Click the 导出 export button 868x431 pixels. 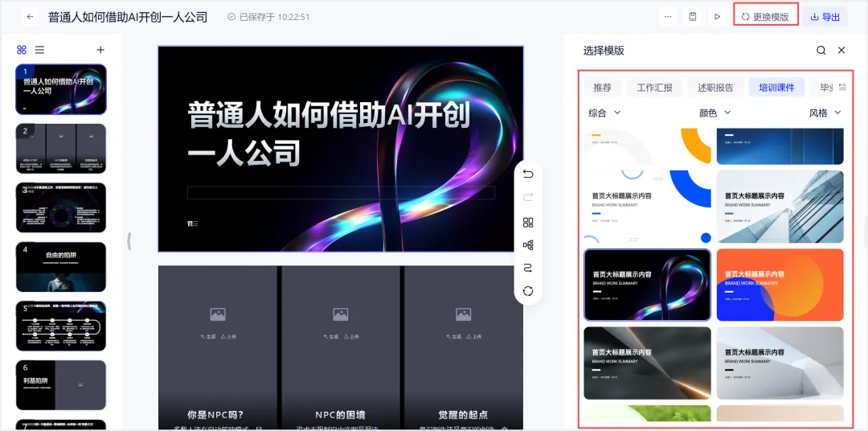point(825,17)
